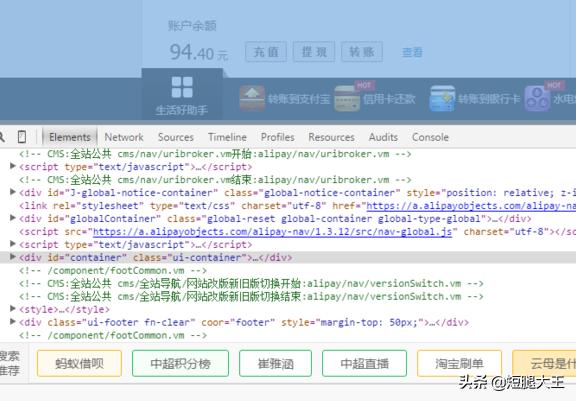Switch to the Network tab
This screenshot has height=401, width=576.
(x=124, y=137)
